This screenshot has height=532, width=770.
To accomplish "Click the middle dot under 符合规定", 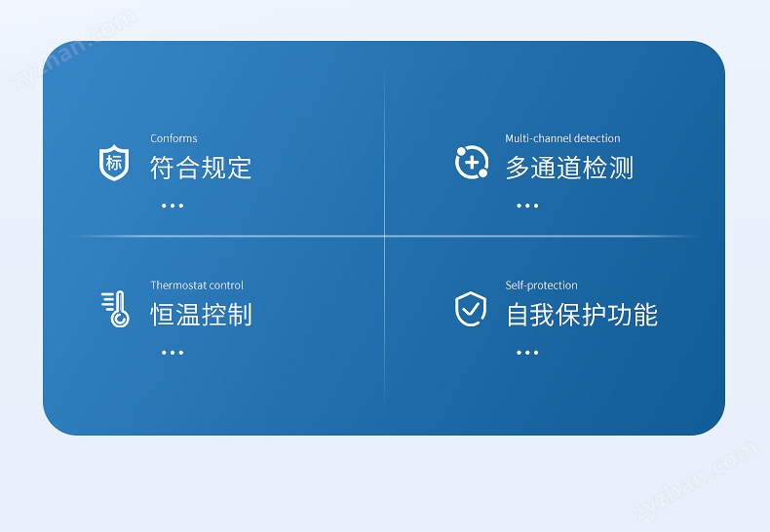I will coord(173,206).
